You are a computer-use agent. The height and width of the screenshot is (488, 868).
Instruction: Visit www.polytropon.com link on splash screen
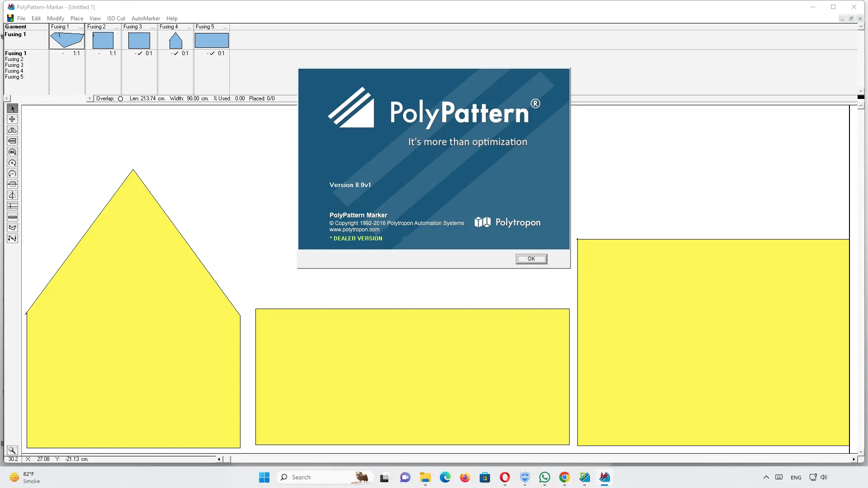pos(354,230)
